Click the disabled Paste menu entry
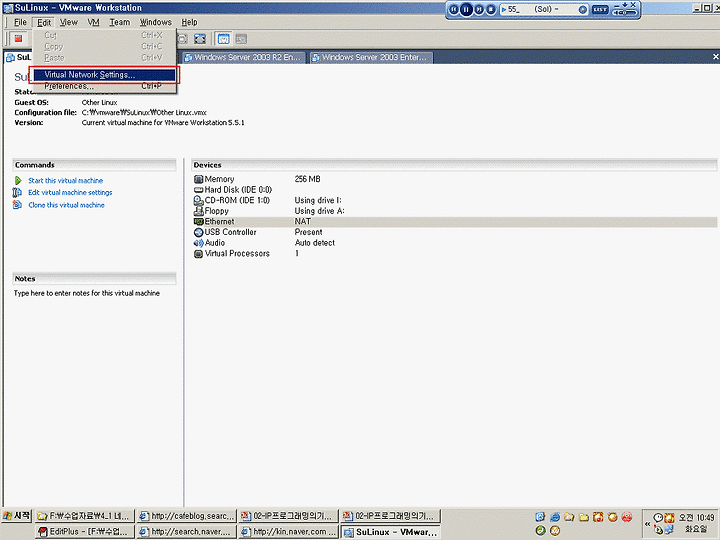This screenshot has width=720, height=540. pyautogui.click(x=105, y=58)
